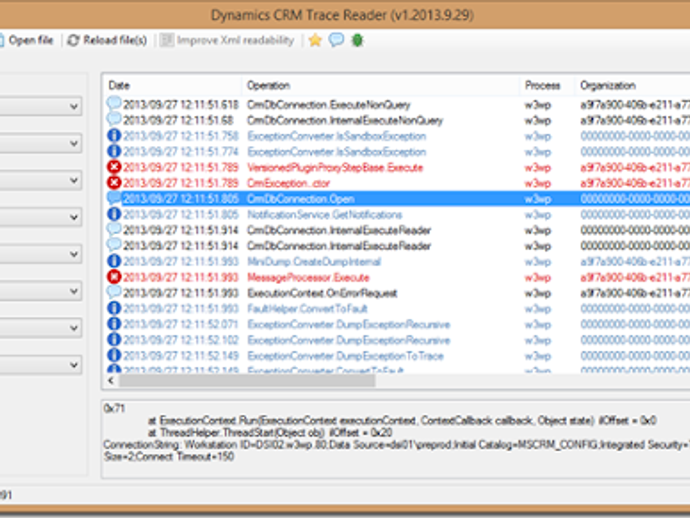This screenshot has width=690, height=518.
Task: Click info icon of 12:11:51.758 IsSandboxException row
Action: (x=114, y=136)
